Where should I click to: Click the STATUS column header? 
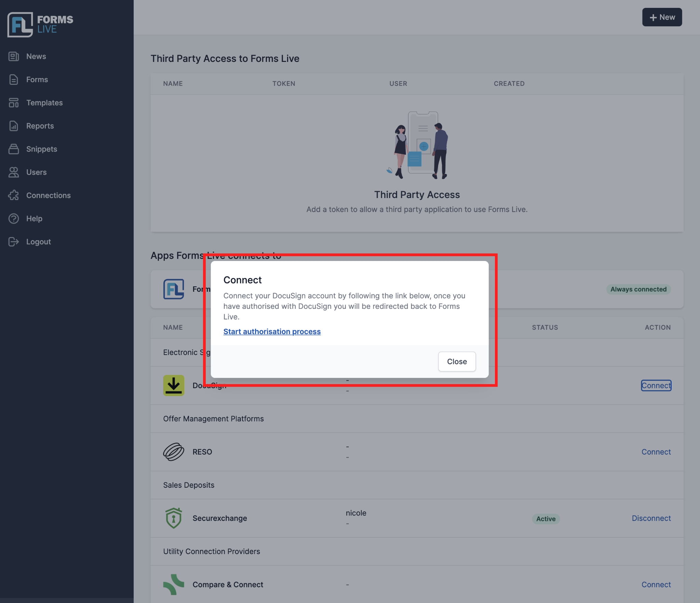(x=545, y=328)
